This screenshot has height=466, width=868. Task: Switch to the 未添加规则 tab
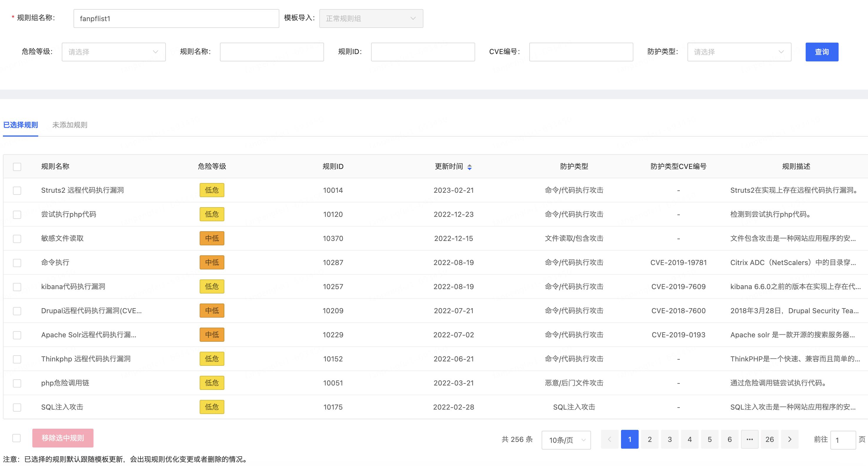70,125
